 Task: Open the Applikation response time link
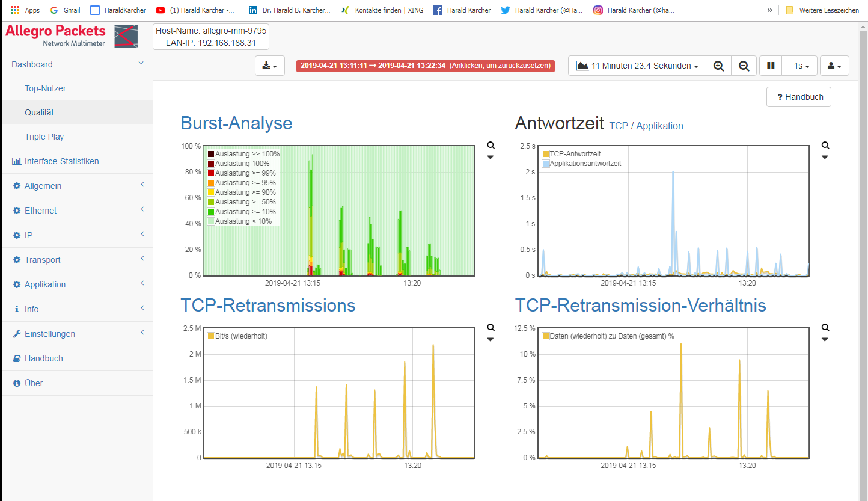pyautogui.click(x=659, y=126)
